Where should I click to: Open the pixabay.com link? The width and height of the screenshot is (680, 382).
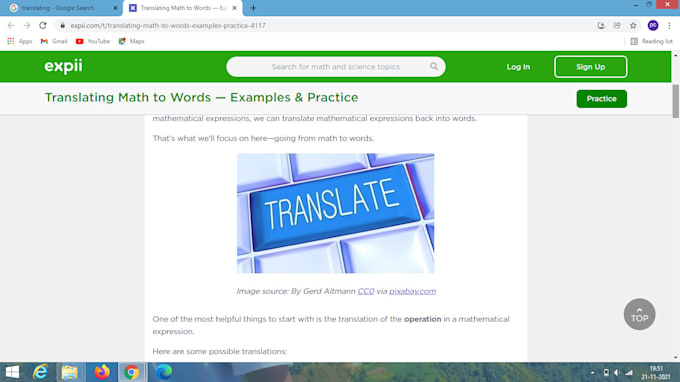[412, 291]
